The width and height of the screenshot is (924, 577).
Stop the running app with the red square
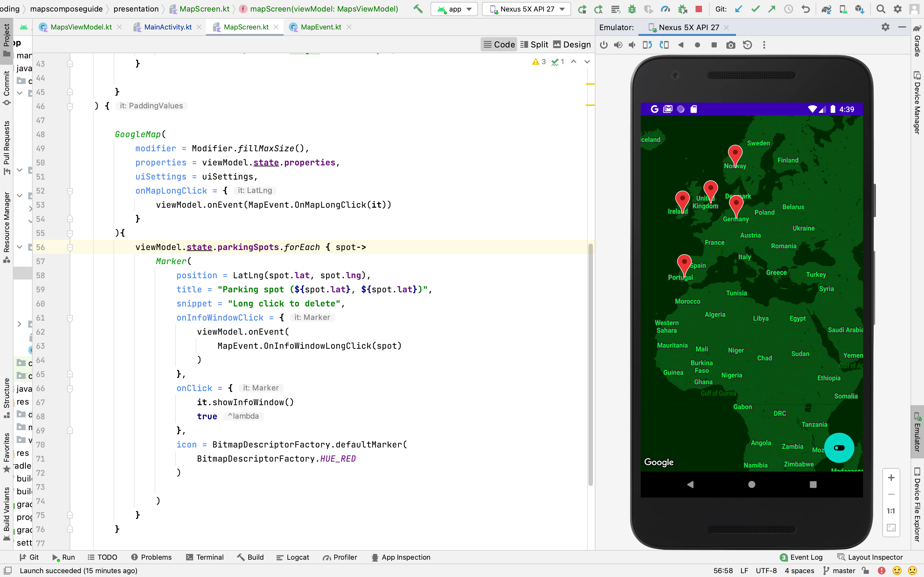click(x=699, y=9)
